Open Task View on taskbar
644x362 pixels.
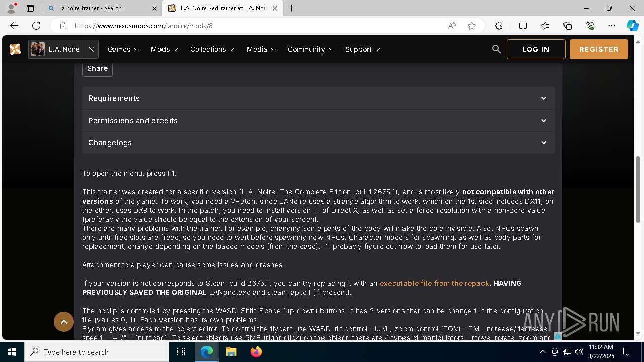(x=181, y=352)
